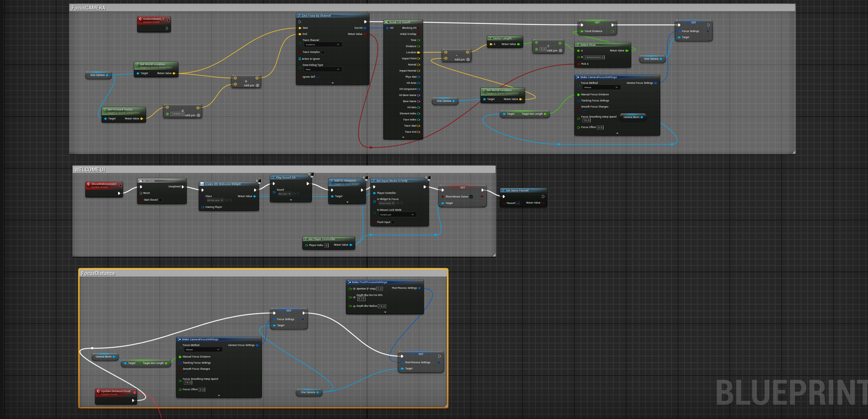Screen dimensions: 868x419
Task: Click the Owning Player input pin
Action: click(x=203, y=207)
